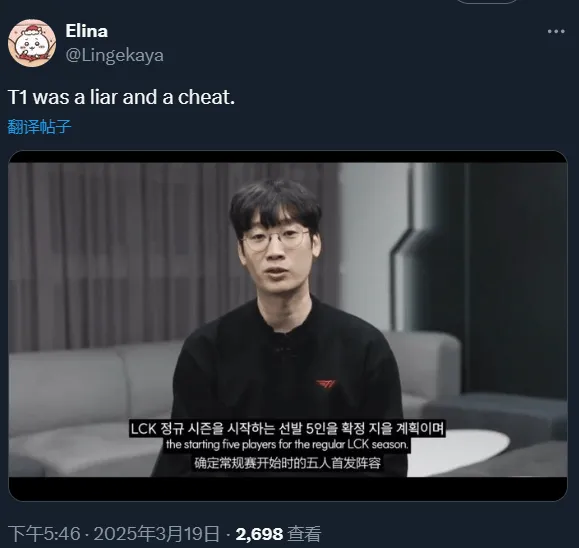Viewport: 579px width, 548px height.
Task: Click Elina's round profile avatar
Action: tap(32, 43)
